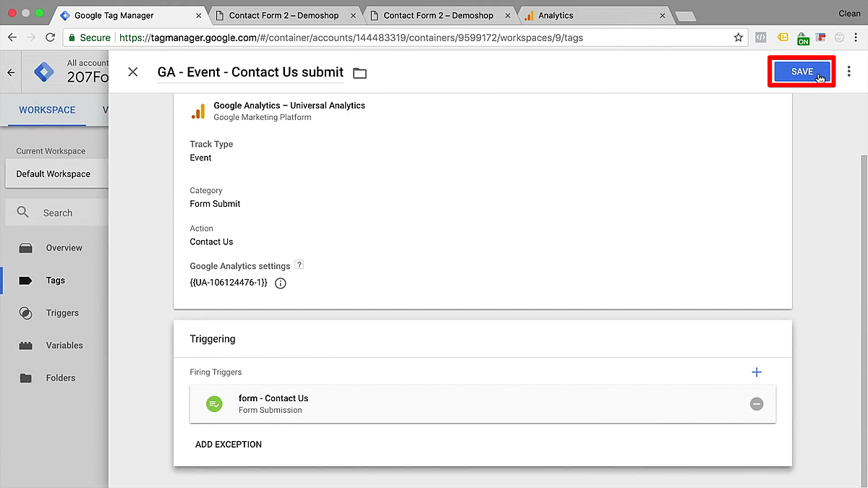Image resolution: width=868 pixels, height=488 pixels.
Task: Click the Overview briefcase icon
Action: click(x=26, y=248)
